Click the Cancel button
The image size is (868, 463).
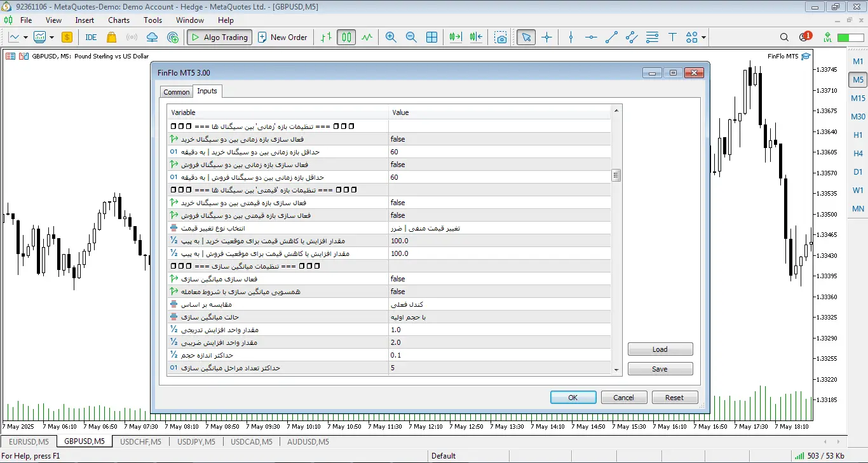623,398
